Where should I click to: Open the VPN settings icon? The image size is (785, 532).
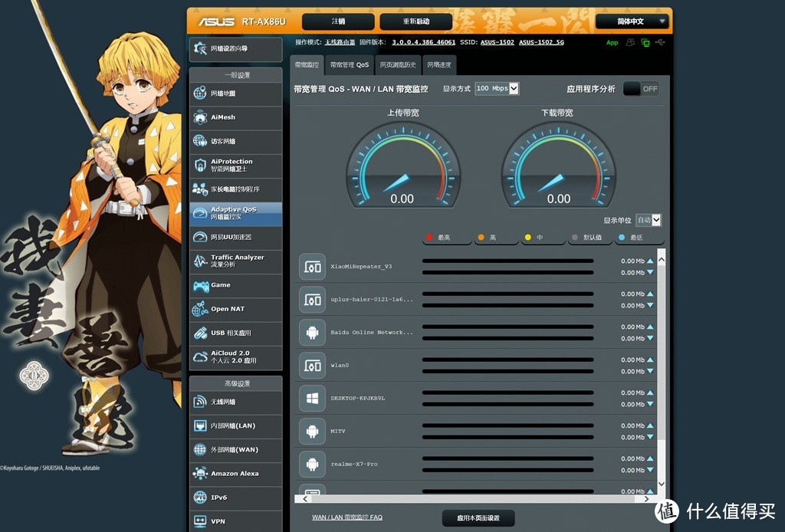click(x=200, y=521)
